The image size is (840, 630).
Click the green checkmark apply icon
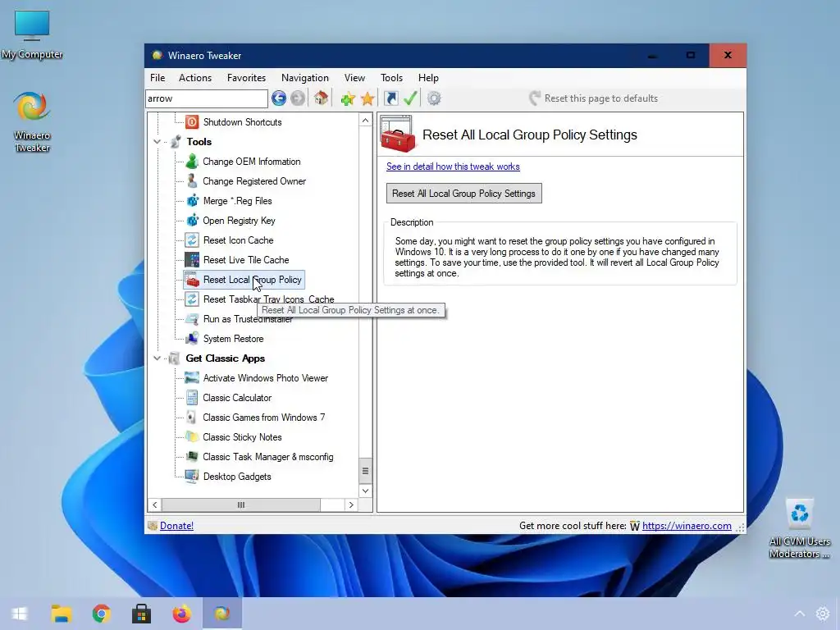pyautogui.click(x=410, y=98)
